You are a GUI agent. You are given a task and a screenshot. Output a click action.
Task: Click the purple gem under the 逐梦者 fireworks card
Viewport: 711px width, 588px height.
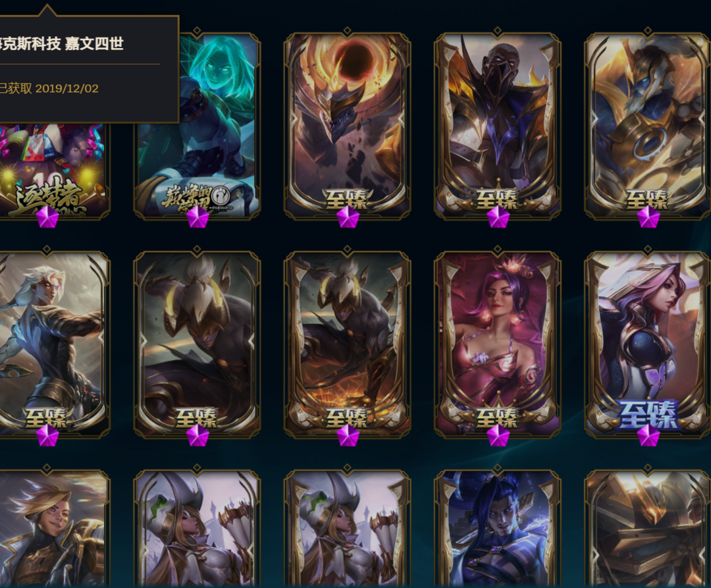[x=47, y=216]
